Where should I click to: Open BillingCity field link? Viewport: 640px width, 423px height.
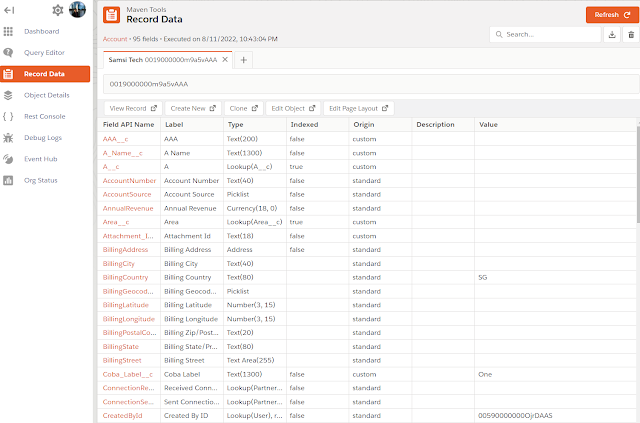coord(119,263)
